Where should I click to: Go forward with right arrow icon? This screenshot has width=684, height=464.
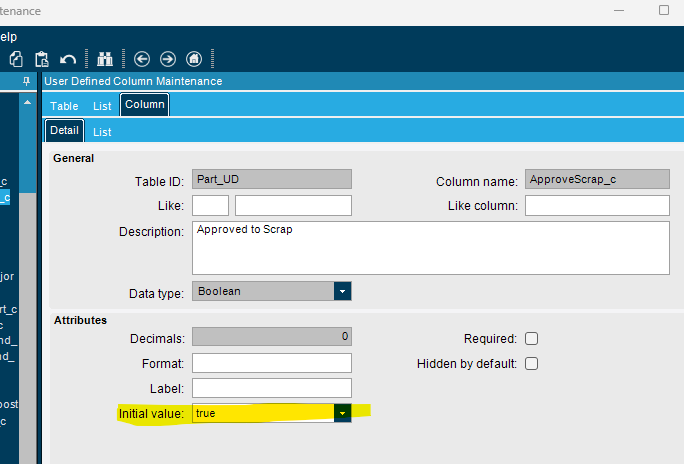(168, 59)
